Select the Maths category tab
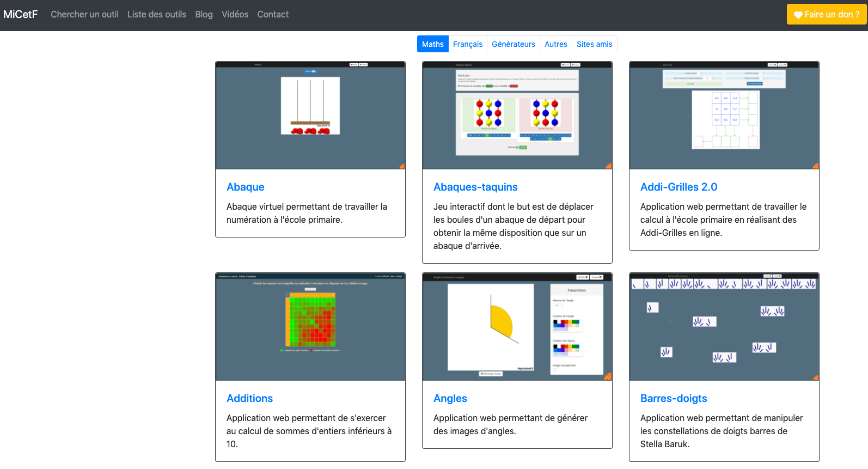 point(432,44)
